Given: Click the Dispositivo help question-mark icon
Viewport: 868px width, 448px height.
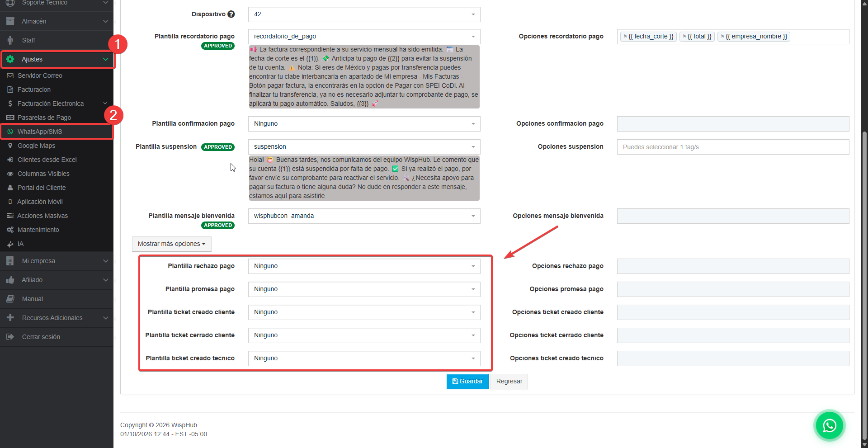Looking at the screenshot, I should pyautogui.click(x=231, y=14).
